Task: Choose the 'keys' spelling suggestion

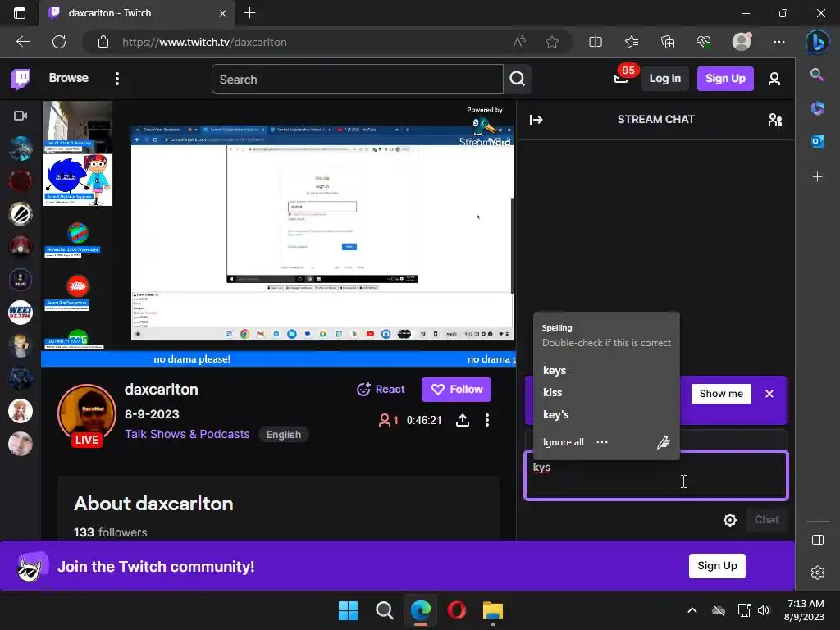Action: pyautogui.click(x=555, y=370)
